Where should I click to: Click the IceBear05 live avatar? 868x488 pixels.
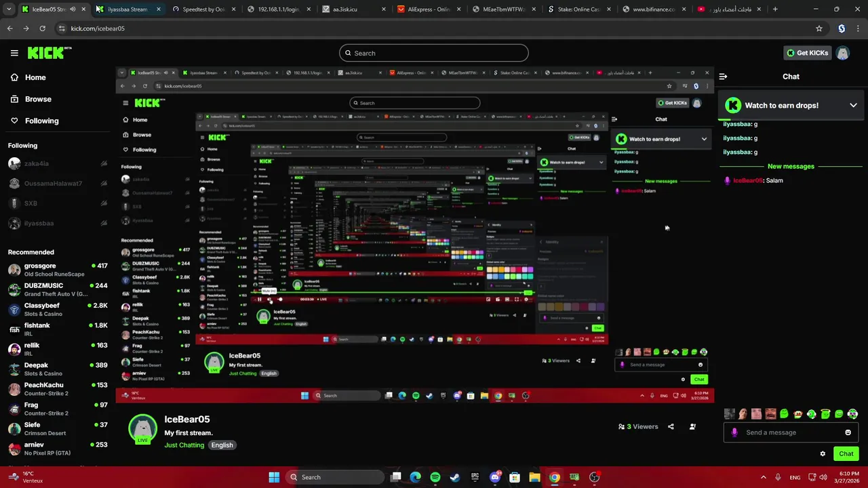pyautogui.click(x=142, y=428)
